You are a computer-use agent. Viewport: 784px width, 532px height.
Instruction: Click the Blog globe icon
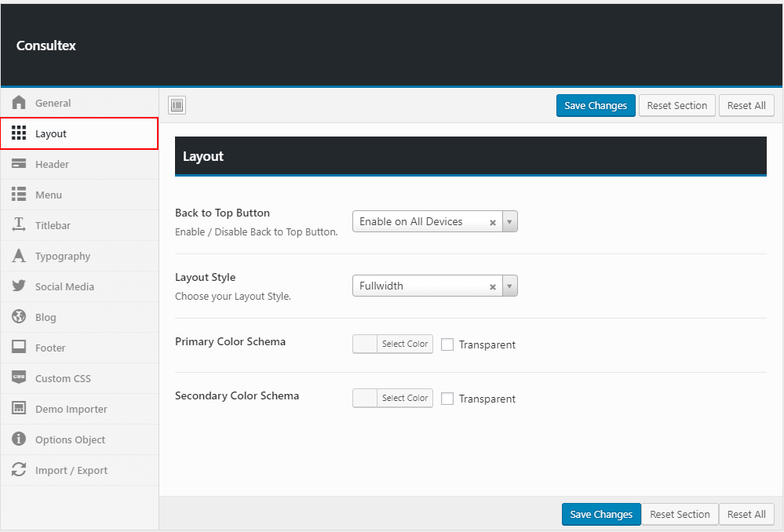pyautogui.click(x=19, y=317)
